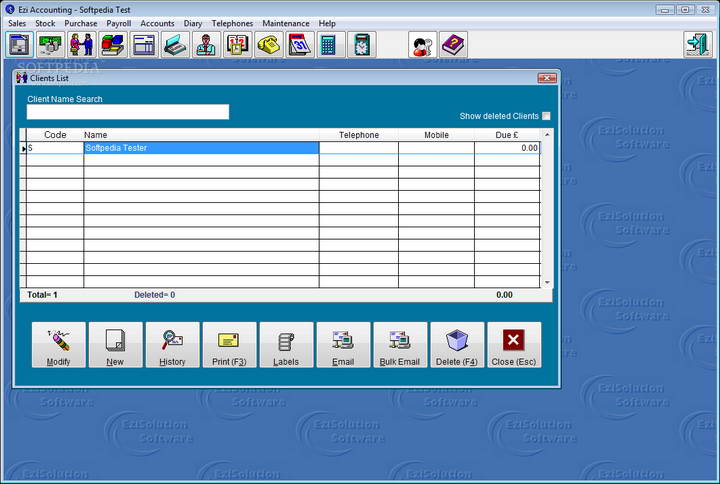Click the alarm clock device toolbar icon
720x484 pixels.
tap(362, 45)
